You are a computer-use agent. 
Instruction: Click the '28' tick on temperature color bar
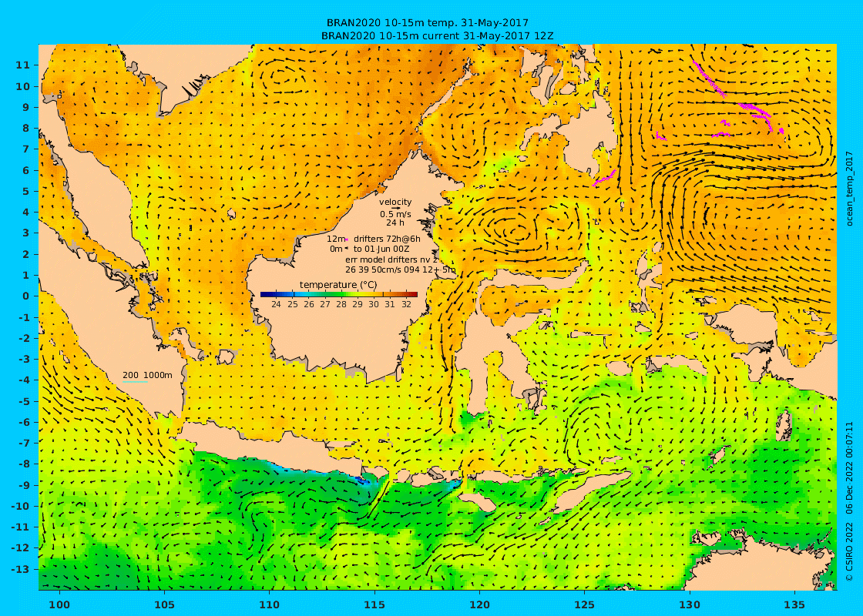[x=341, y=304]
